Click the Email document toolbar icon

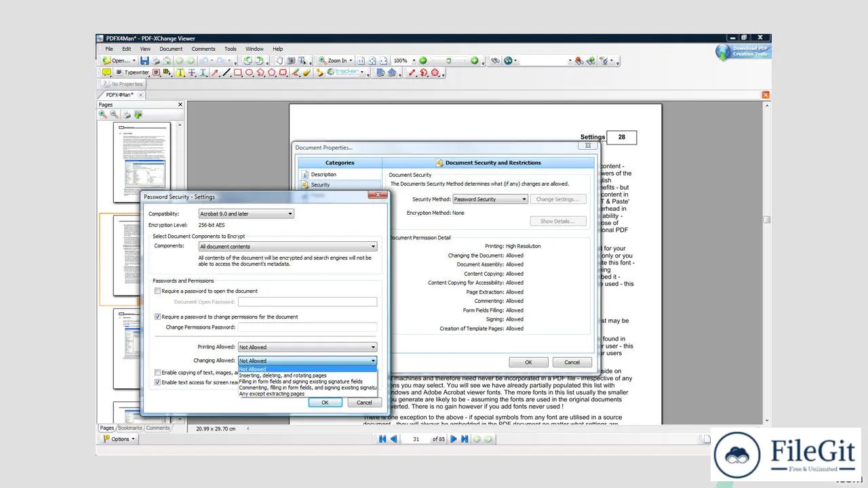[167, 60]
